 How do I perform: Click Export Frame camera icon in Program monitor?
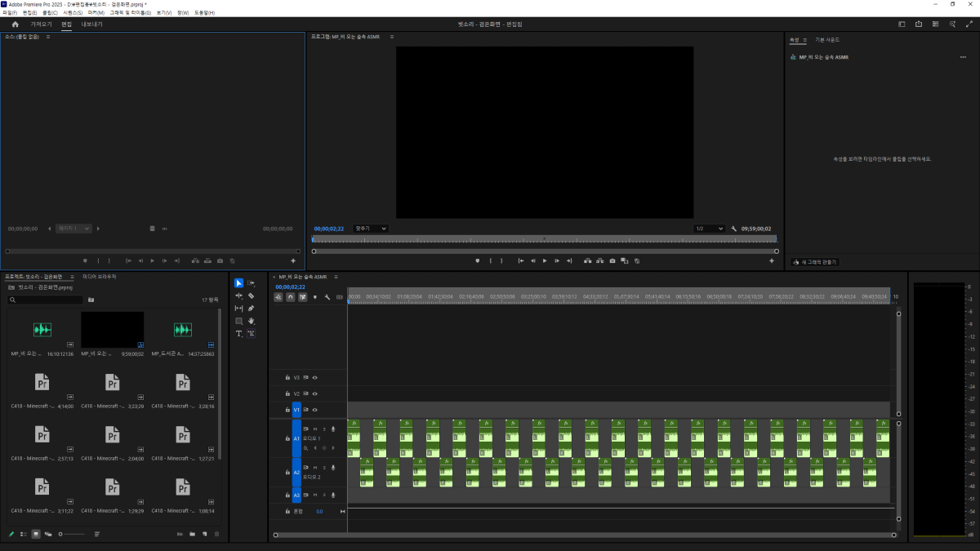[x=612, y=260]
